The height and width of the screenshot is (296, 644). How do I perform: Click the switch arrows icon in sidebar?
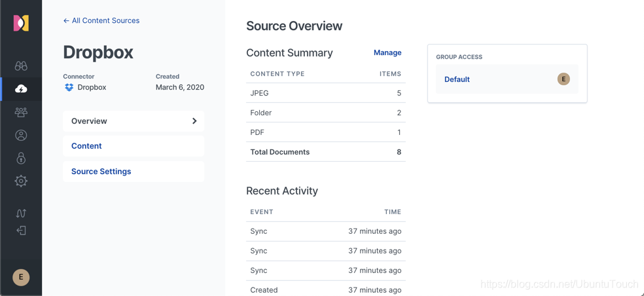click(21, 213)
